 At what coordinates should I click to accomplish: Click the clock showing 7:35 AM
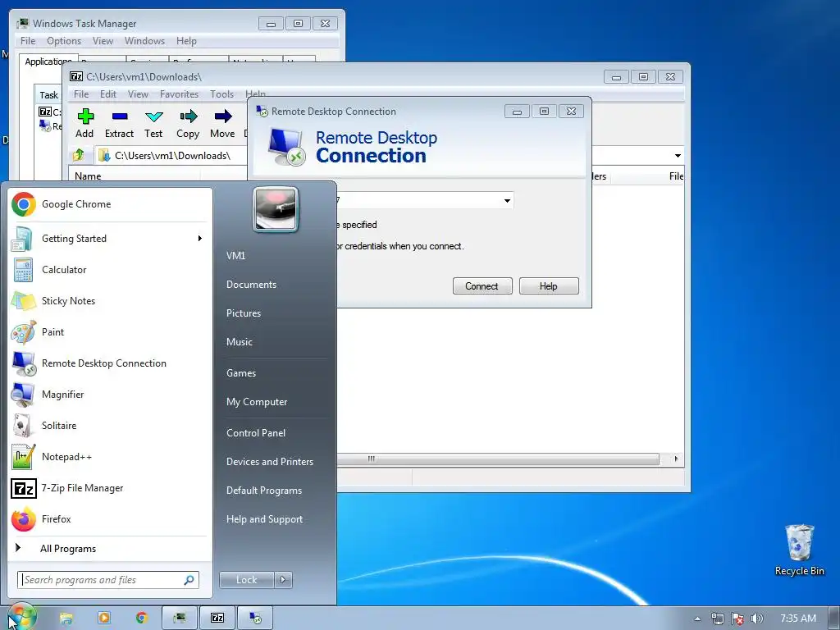(x=797, y=619)
